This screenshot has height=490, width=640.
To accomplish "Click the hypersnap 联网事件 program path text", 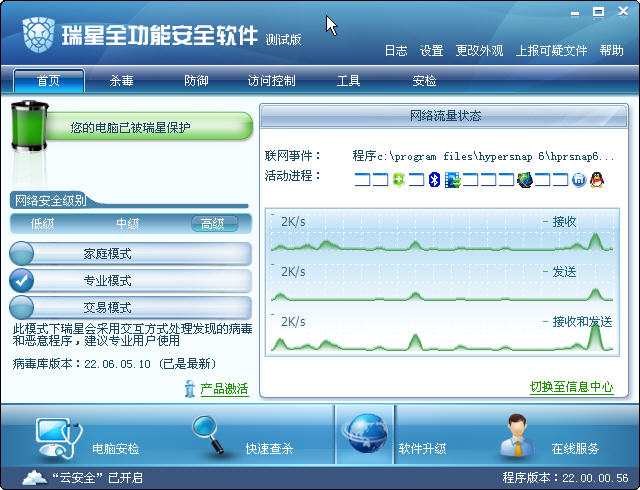I will pyautogui.click(x=483, y=156).
